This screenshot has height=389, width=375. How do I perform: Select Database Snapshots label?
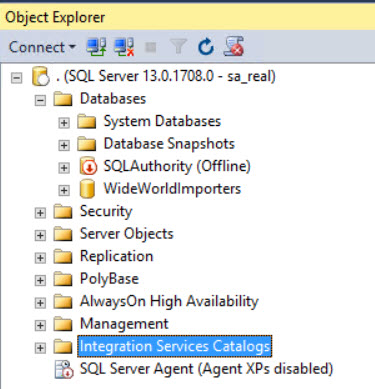(x=169, y=144)
